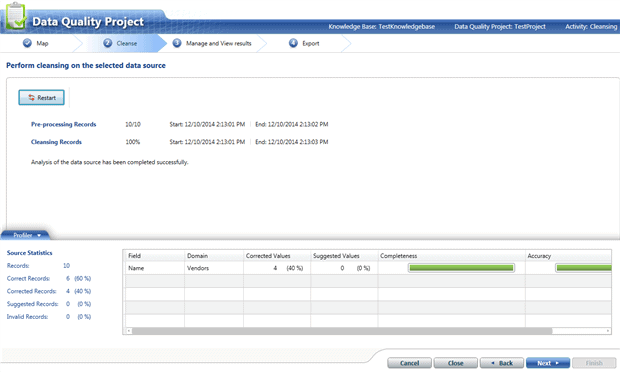Click the '(40 %)' corrected values cell
620x372 pixels.
(x=295, y=268)
